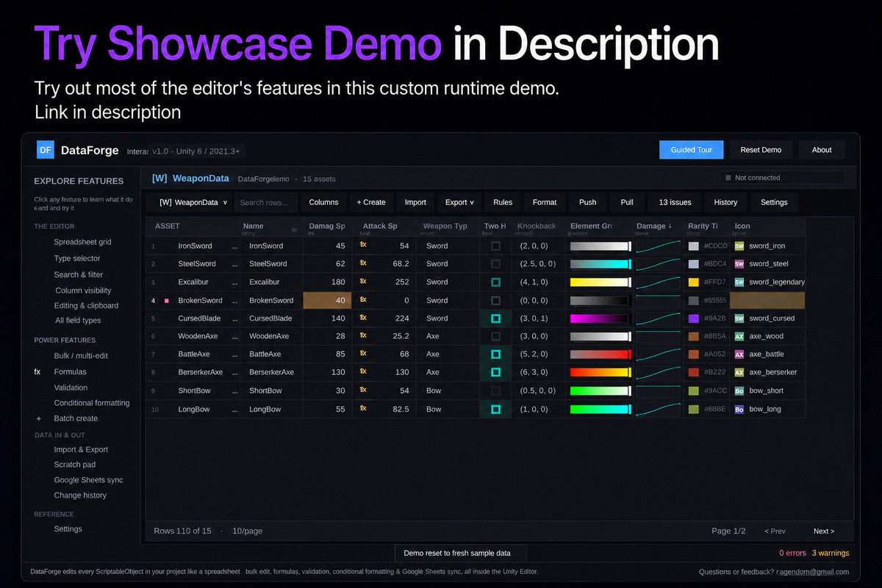The height and width of the screenshot is (588, 882).
Task: Uncheck Two H checkbox for Excalibur
Action: 495,282
